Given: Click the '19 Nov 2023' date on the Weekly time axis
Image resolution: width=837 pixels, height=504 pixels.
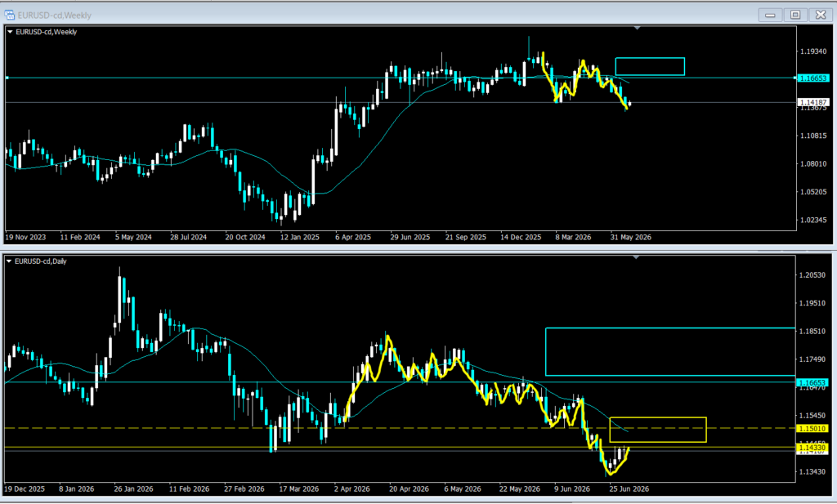Looking at the screenshot, I should point(25,238).
